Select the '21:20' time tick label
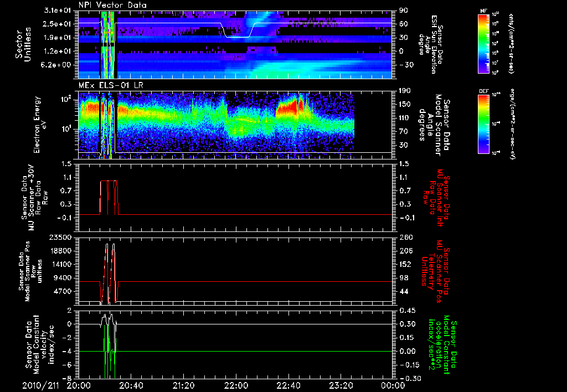 184,385
